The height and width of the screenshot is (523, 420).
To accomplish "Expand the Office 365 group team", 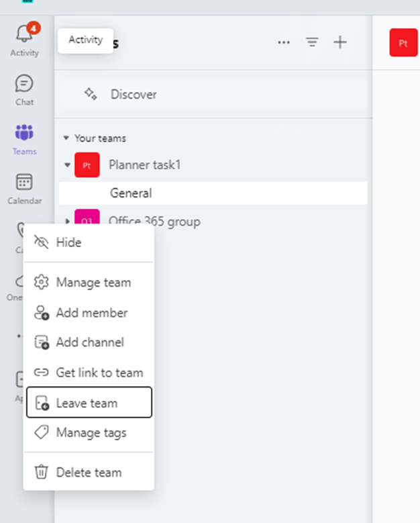I will coord(67,221).
